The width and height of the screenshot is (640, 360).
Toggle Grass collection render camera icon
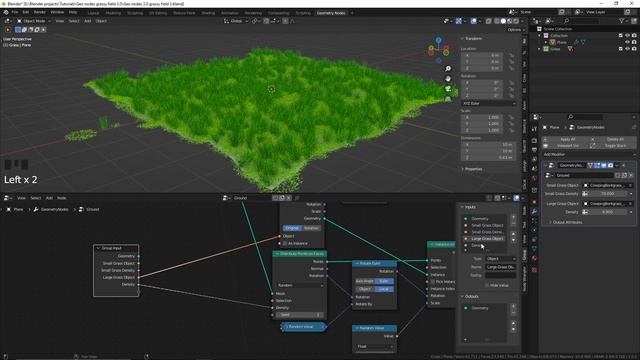[x=634, y=49]
